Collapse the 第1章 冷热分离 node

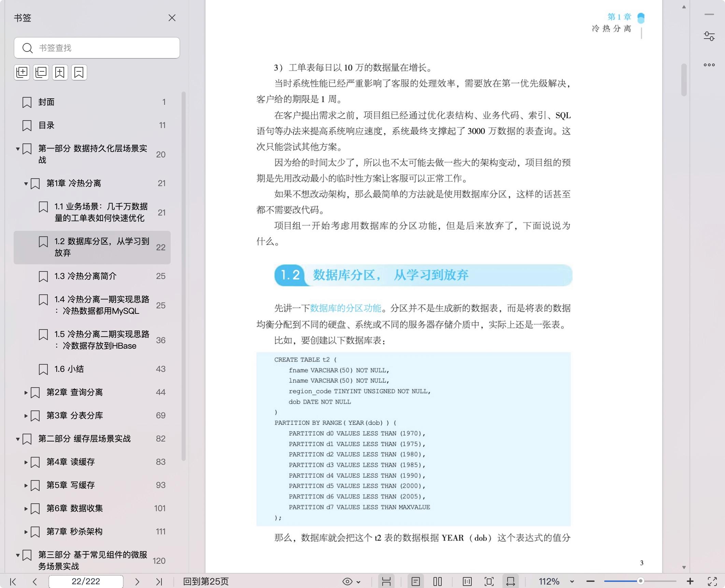[26, 184]
